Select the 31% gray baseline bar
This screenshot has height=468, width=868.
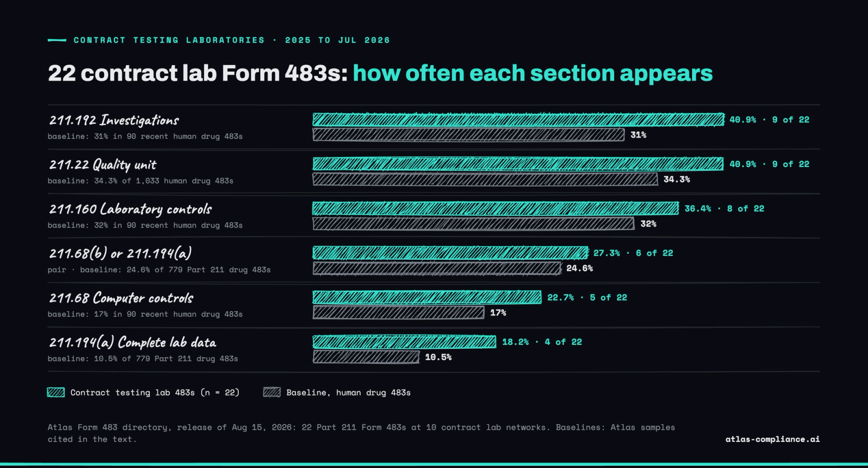[469, 134]
